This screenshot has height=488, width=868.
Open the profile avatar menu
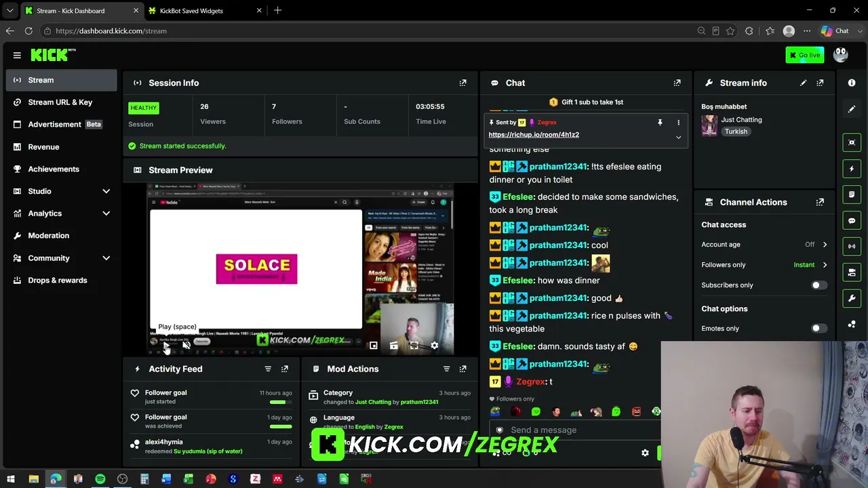(x=840, y=55)
